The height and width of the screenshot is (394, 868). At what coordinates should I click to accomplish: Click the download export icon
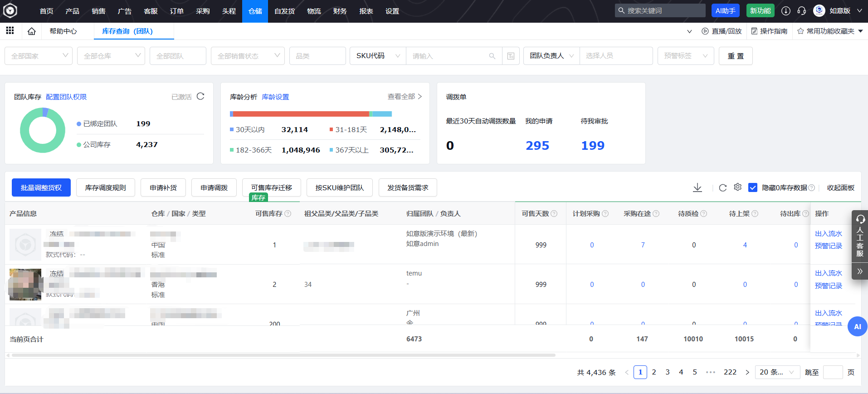[x=697, y=187]
